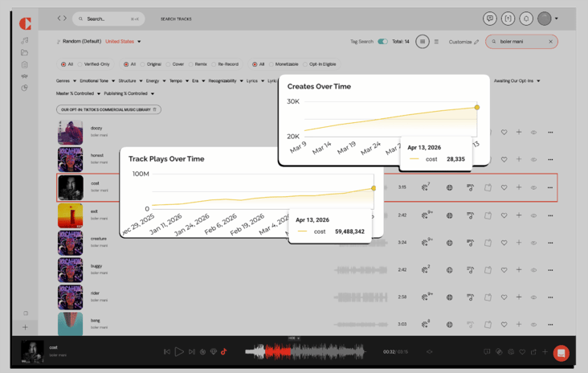Click the Search Tracks tab label
The image size is (588, 373).
click(x=176, y=18)
